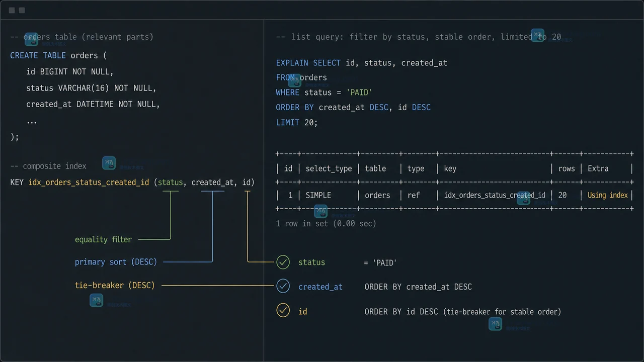
Task: Click the "select_type" column header
Action: [329, 168]
